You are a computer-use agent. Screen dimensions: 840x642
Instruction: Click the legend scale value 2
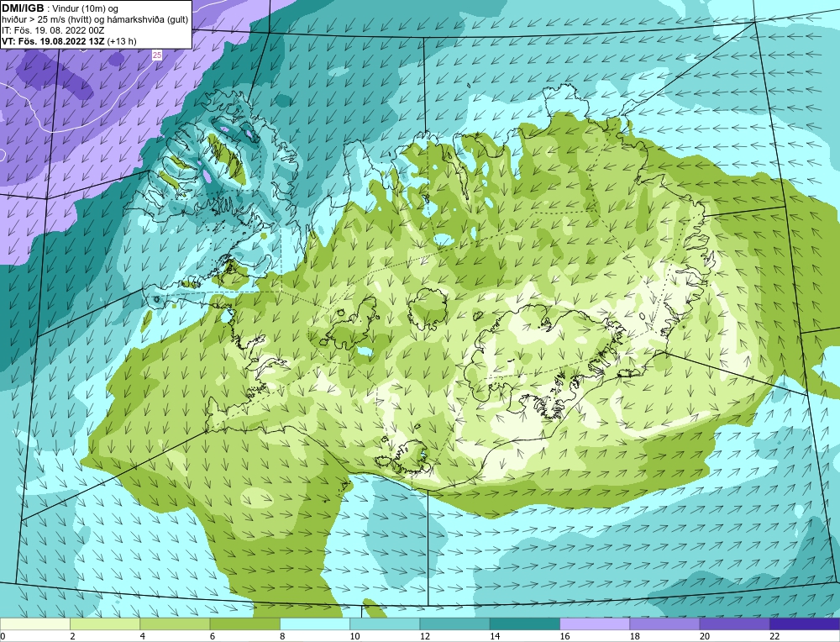click(x=72, y=636)
